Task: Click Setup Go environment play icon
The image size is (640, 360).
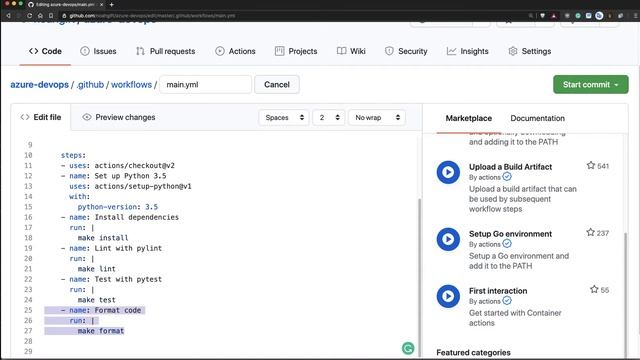Action: (x=448, y=239)
